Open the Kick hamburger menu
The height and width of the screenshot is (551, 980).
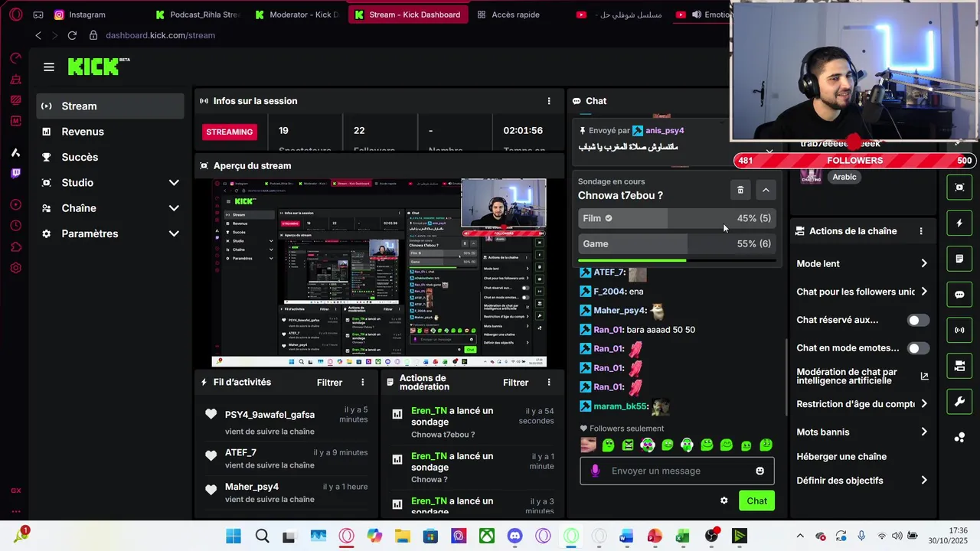click(x=49, y=67)
